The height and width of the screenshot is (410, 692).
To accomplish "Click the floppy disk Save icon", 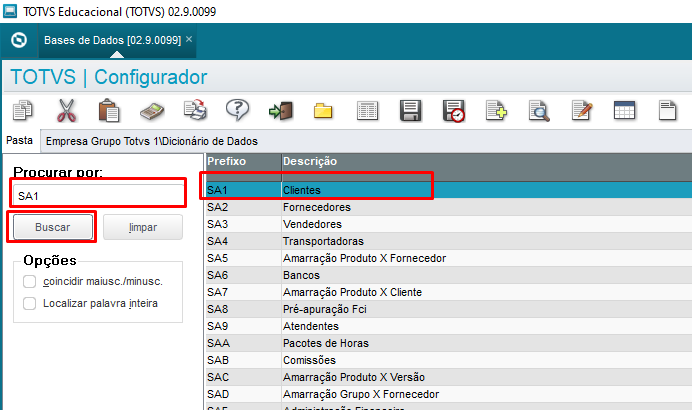I will coord(410,110).
